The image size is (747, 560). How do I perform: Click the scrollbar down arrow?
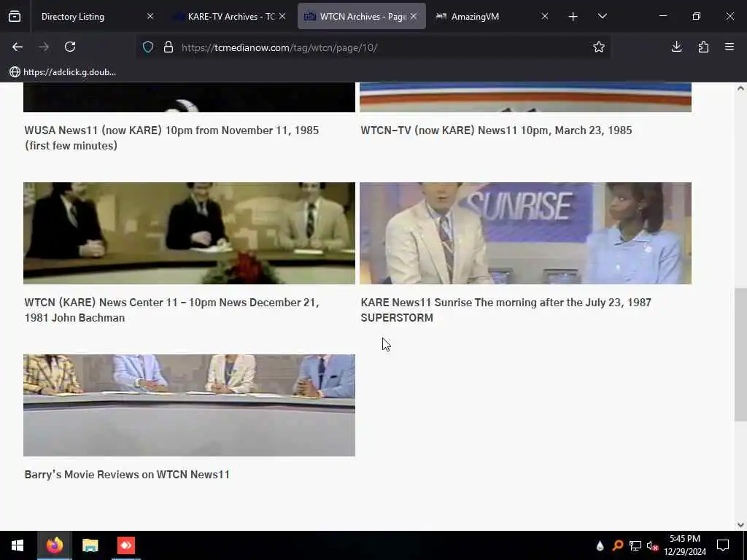click(x=740, y=525)
